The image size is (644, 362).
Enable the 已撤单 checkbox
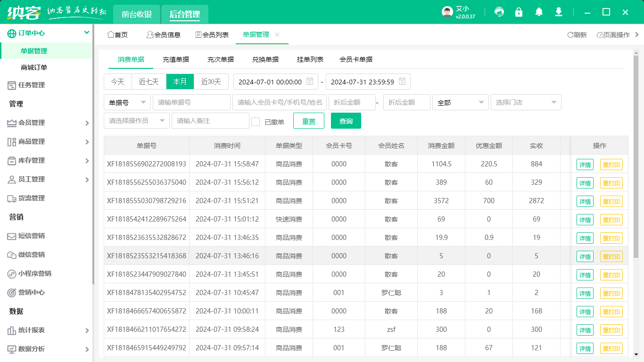point(256,121)
